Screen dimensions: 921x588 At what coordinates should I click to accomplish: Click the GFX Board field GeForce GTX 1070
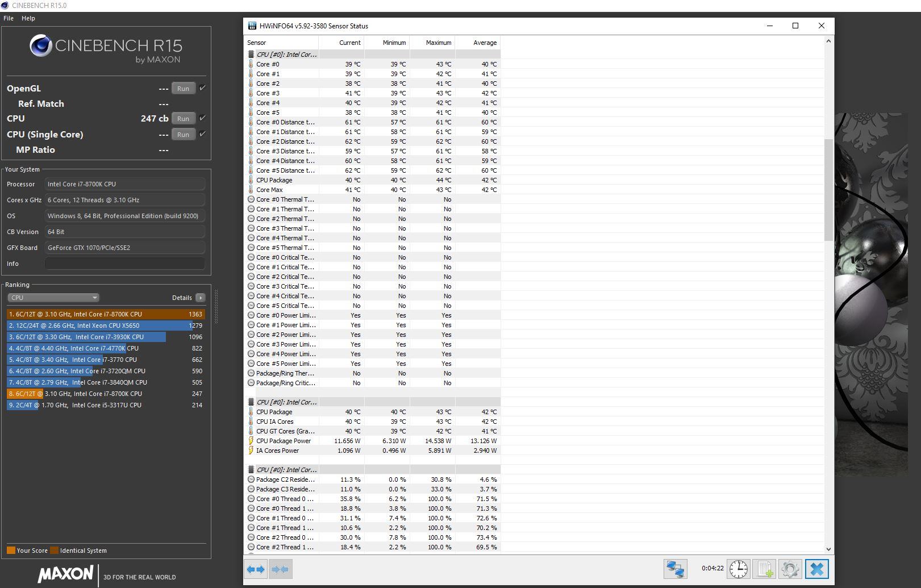click(124, 248)
